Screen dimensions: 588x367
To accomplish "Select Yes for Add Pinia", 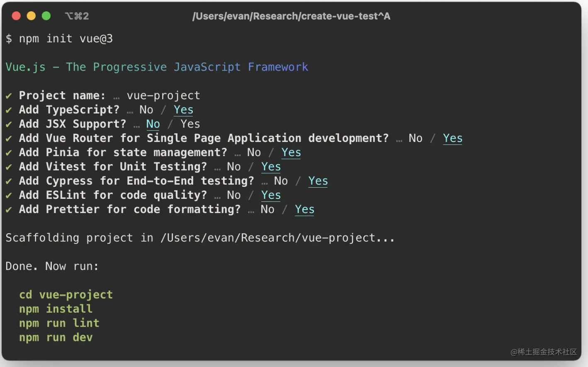I will tap(291, 152).
